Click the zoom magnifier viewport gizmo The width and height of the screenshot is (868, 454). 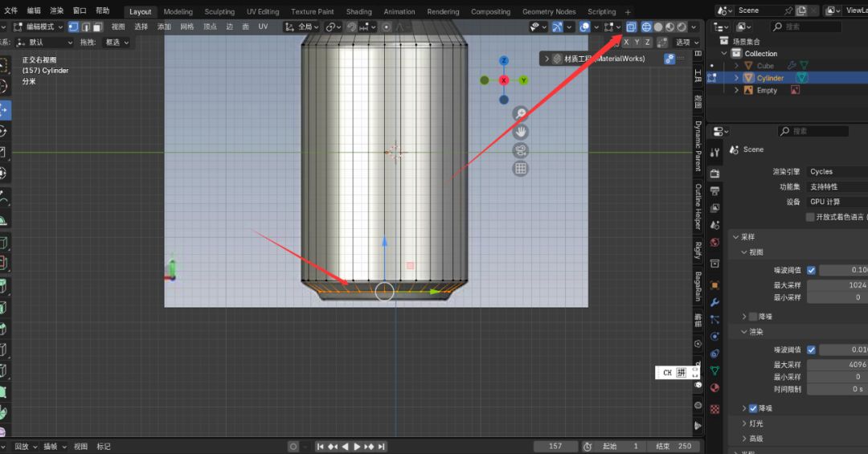(x=521, y=113)
